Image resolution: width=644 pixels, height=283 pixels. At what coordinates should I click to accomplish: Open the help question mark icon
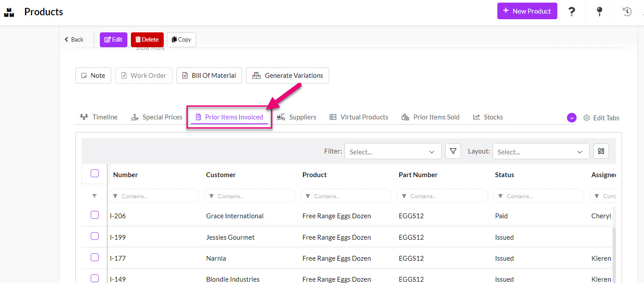(x=572, y=12)
